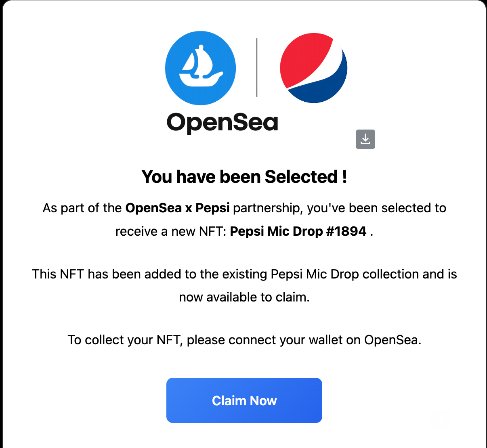Click the gray download image icon

(x=365, y=139)
